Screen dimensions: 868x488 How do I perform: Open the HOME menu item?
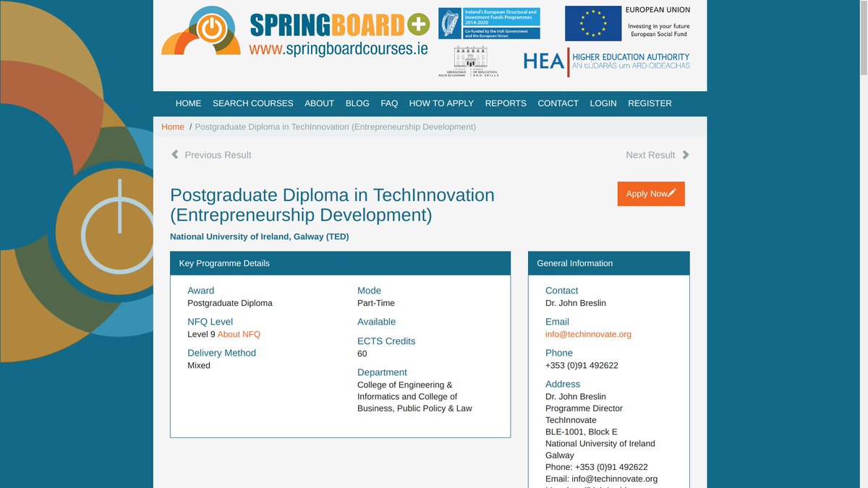click(x=189, y=103)
